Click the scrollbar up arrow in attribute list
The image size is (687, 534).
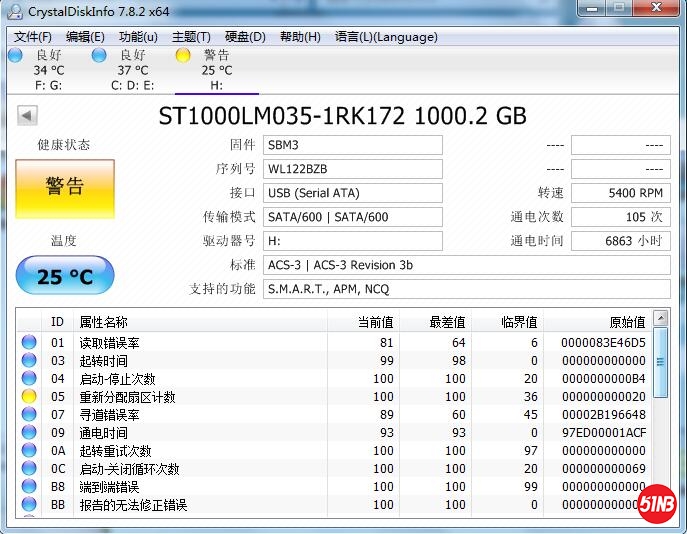[660, 319]
